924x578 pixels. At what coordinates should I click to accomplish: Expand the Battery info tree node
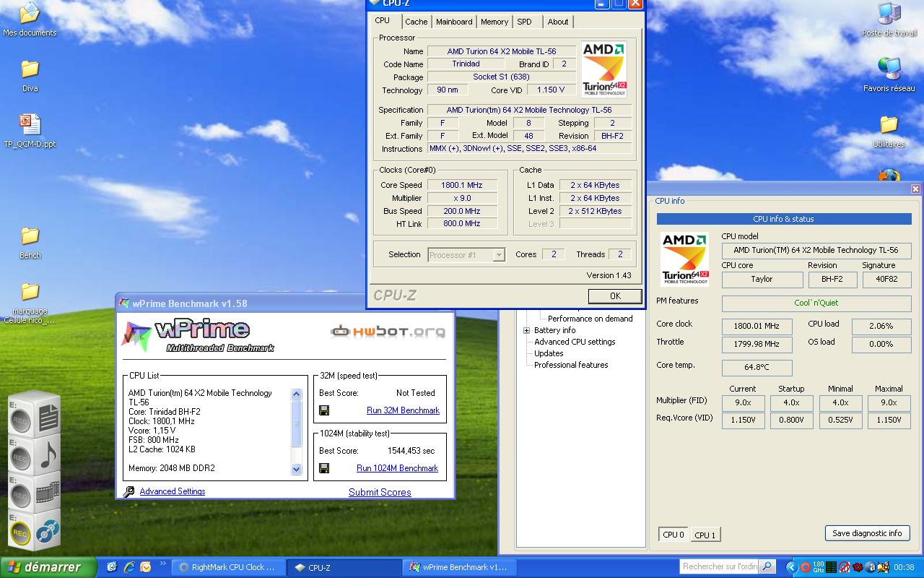click(527, 330)
